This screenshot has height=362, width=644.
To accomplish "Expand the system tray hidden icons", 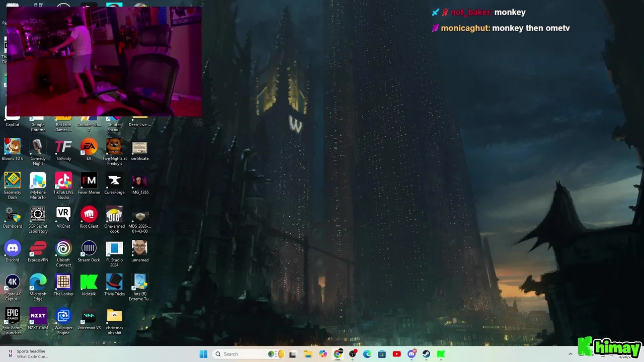I will (570, 354).
